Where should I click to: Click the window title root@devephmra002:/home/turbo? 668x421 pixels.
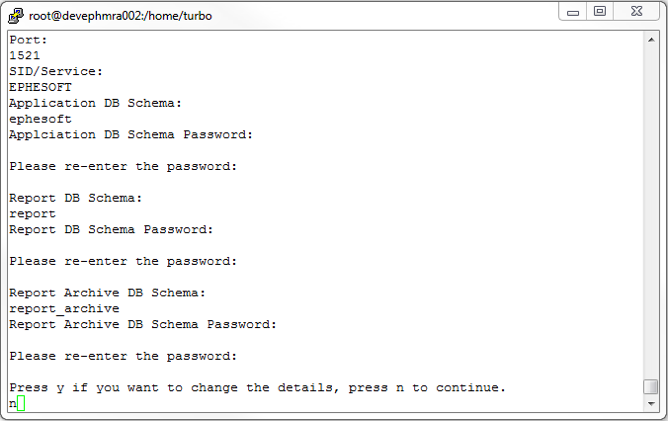coord(120,16)
